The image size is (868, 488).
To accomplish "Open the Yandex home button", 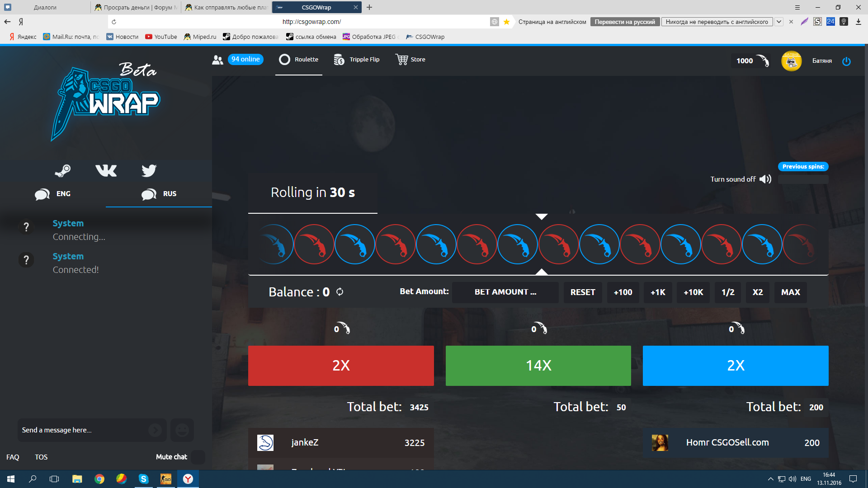I will (x=21, y=22).
